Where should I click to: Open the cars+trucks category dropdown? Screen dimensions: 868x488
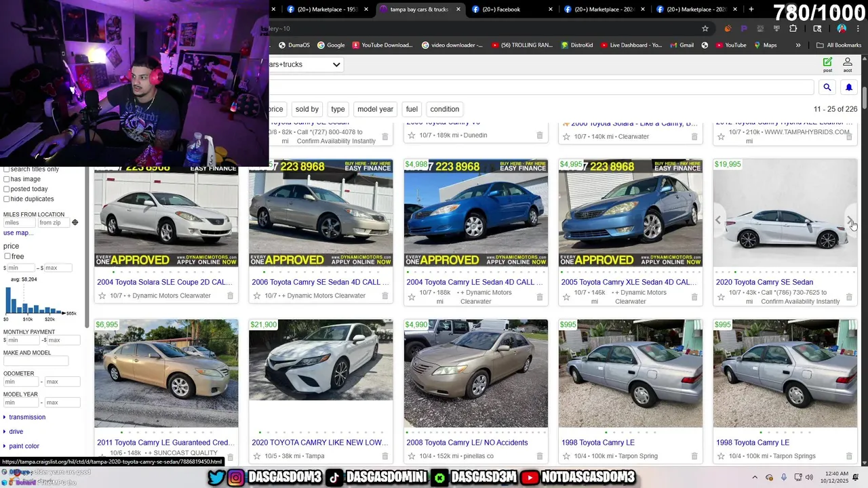click(305, 64)
